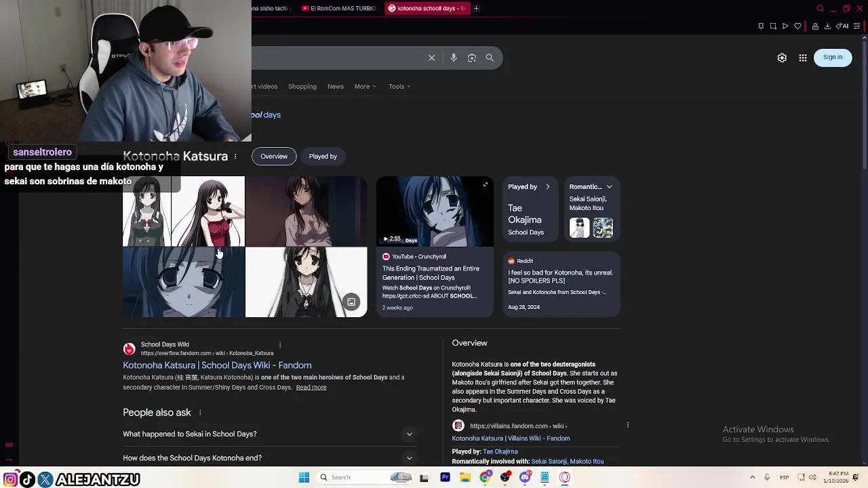
Task: Open OBS Studio from the taskbar
Action: [x=505, y=477]
